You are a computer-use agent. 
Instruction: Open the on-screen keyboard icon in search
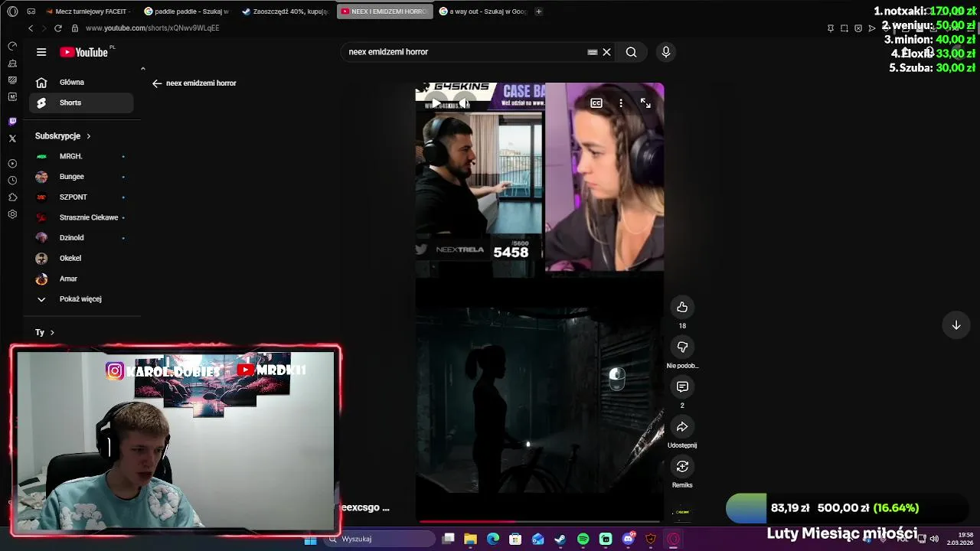tap(592, 52)
